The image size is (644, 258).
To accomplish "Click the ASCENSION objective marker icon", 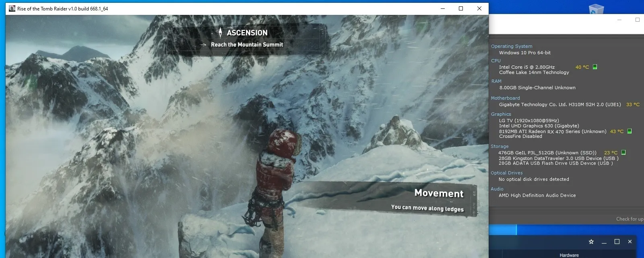I will [x=220, y=33].
